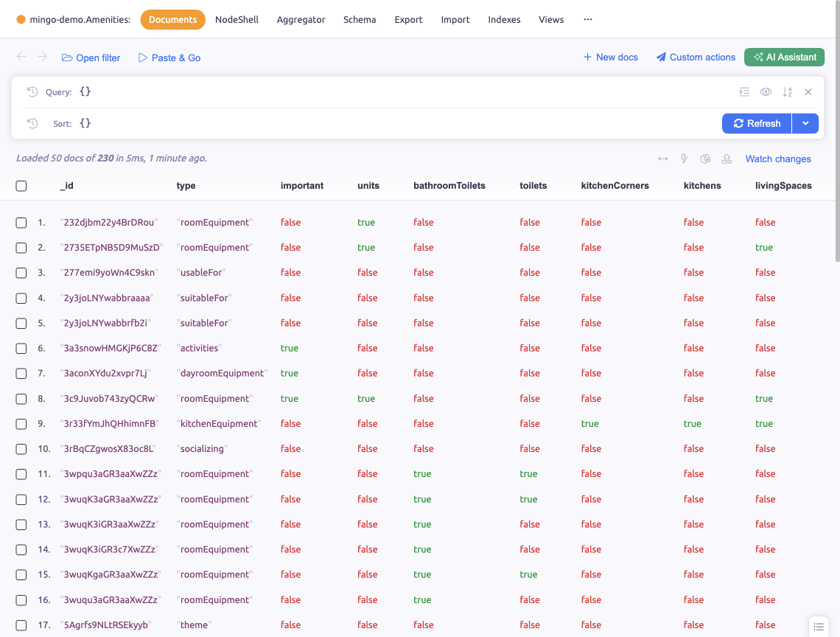This screenshot has height=637, width=840.
Task: Check the select-all checkbox in the header
Action: [x=21, y=186]
